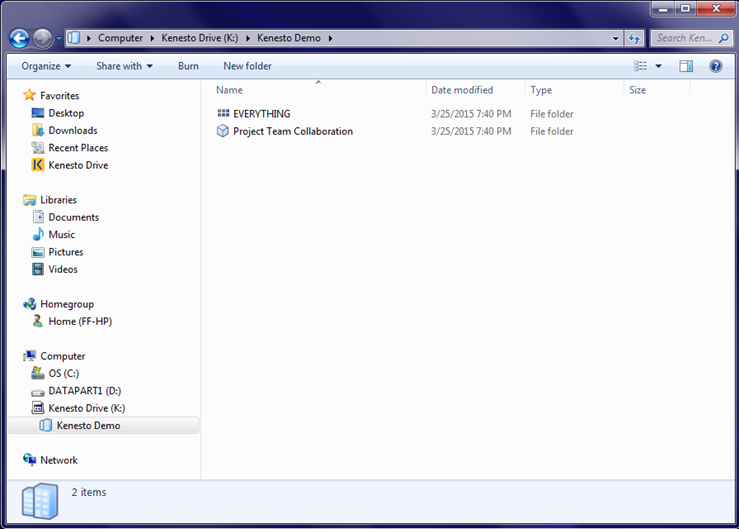Click the large folder icon in details pane
Image resolution: width=739 pixels, height=529 pixels.
(x=40, y=501)
